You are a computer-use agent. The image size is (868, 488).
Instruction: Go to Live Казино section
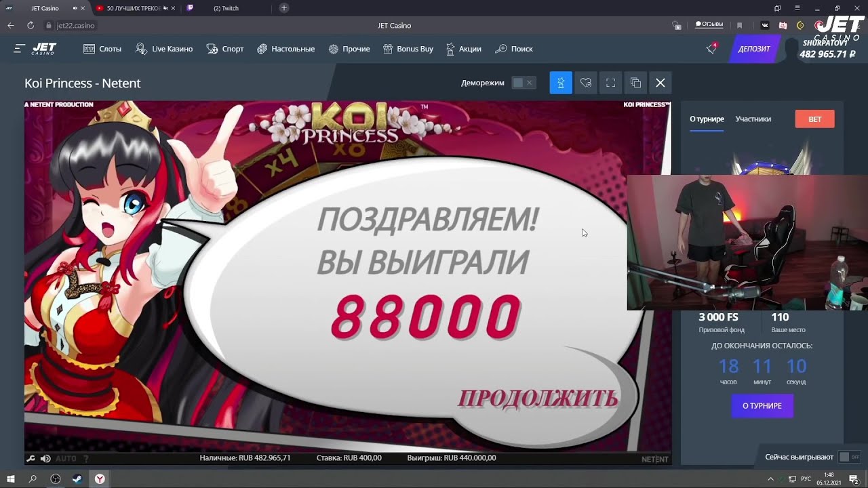pos(164,49)
